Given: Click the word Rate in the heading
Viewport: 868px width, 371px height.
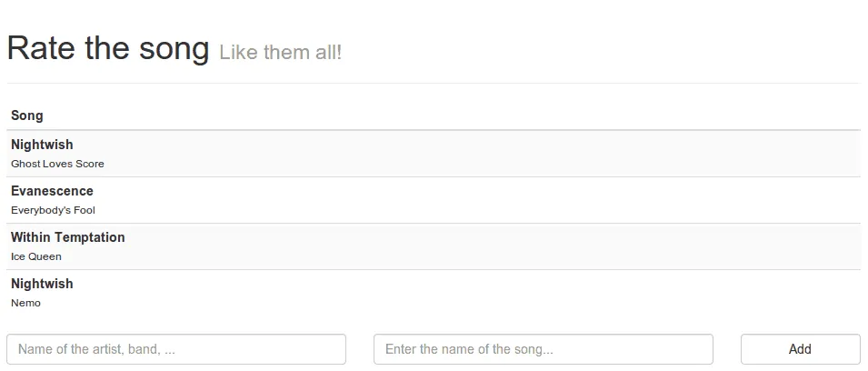Looking at the screenshot, I should 41,49.
